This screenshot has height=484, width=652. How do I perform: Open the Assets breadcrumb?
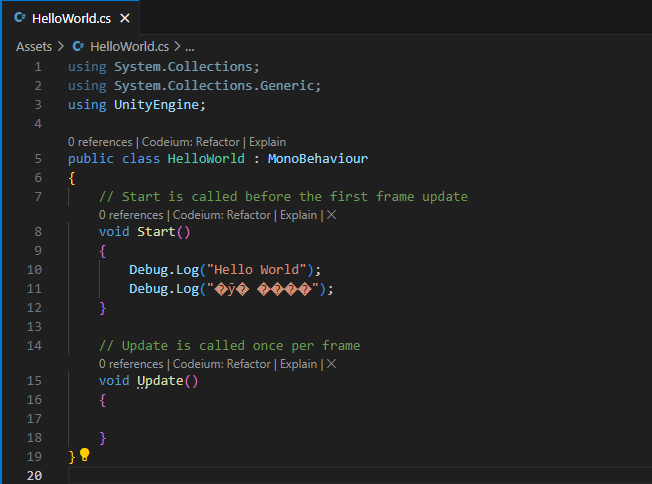[34, 47]
